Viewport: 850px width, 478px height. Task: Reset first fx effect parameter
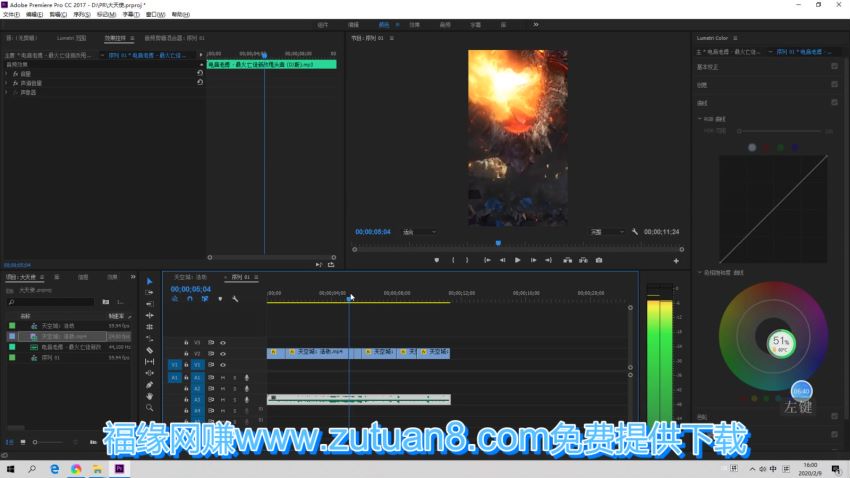pos(200,73)
